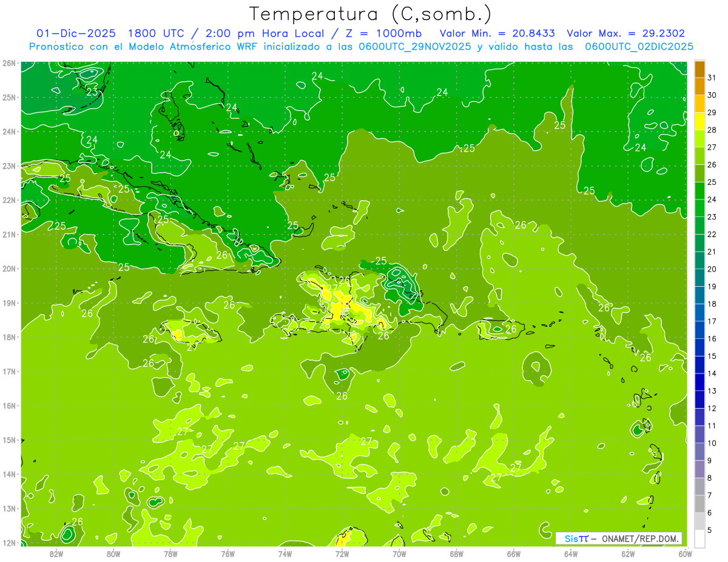The width and height of the screenshot is (728, 562).
Task: Click the '5' label on the color bar
Action: click(x=710, y=530)
